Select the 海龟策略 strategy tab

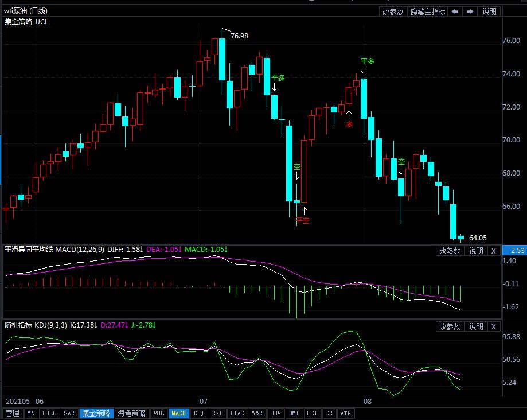[x=131, y=413]
